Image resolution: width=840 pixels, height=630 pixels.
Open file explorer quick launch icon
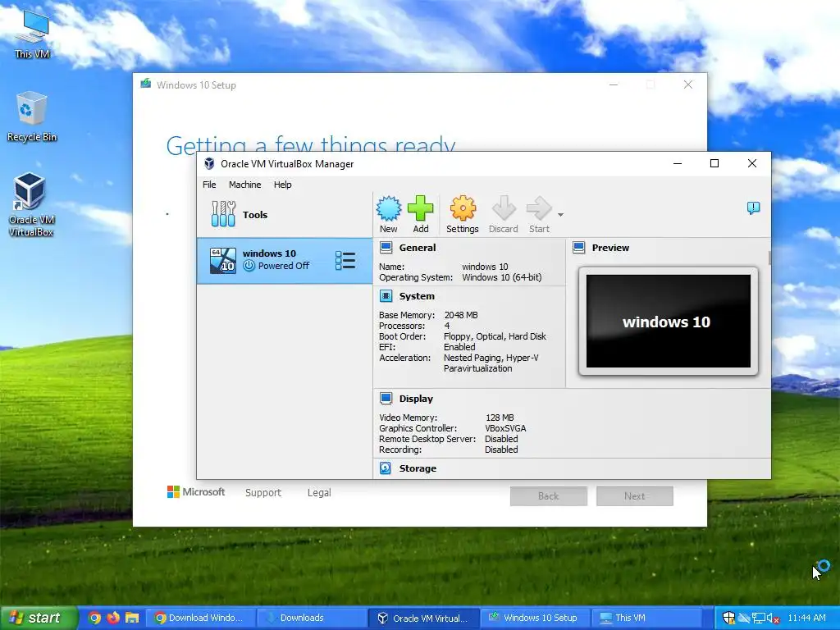(132, 618)
